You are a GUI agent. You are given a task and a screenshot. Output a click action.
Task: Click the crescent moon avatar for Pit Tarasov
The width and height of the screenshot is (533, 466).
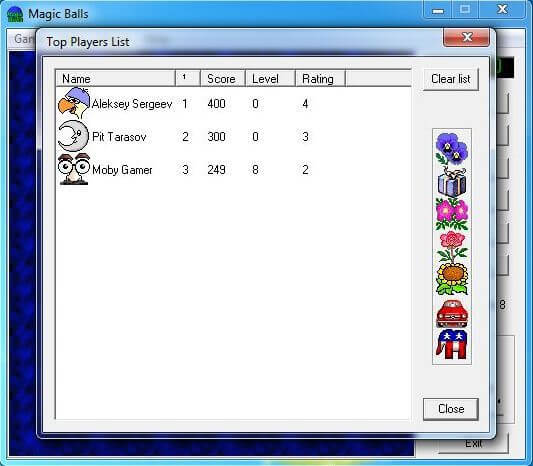click(73, 136)
